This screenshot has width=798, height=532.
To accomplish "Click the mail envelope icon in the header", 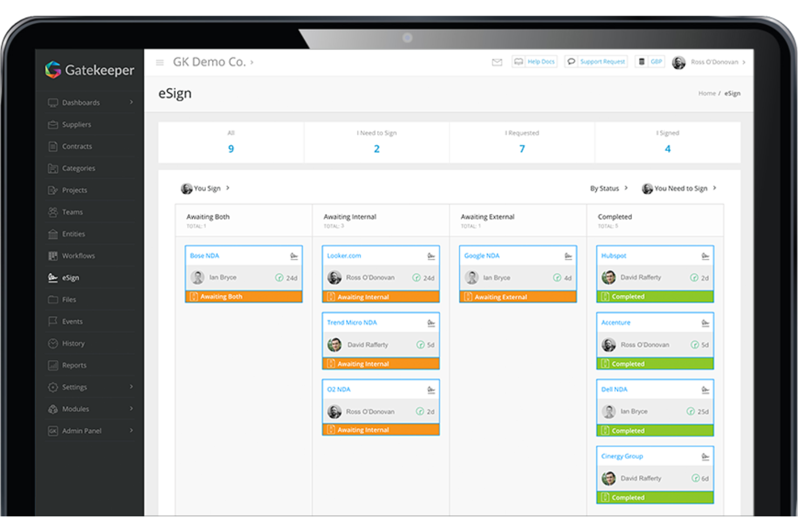I will (x=497, y=61).
